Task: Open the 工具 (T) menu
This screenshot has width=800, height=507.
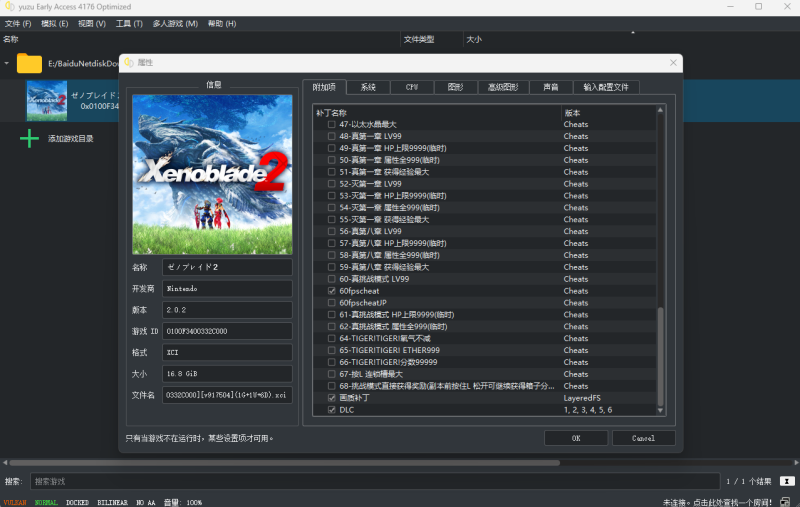Action: [x=129, y=23]
